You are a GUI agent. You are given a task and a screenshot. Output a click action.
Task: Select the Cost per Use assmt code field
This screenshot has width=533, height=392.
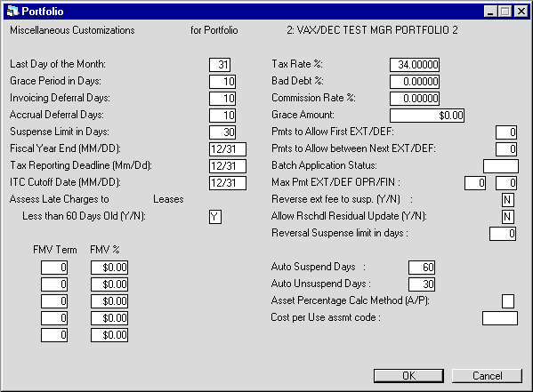[x=500, y=318]
